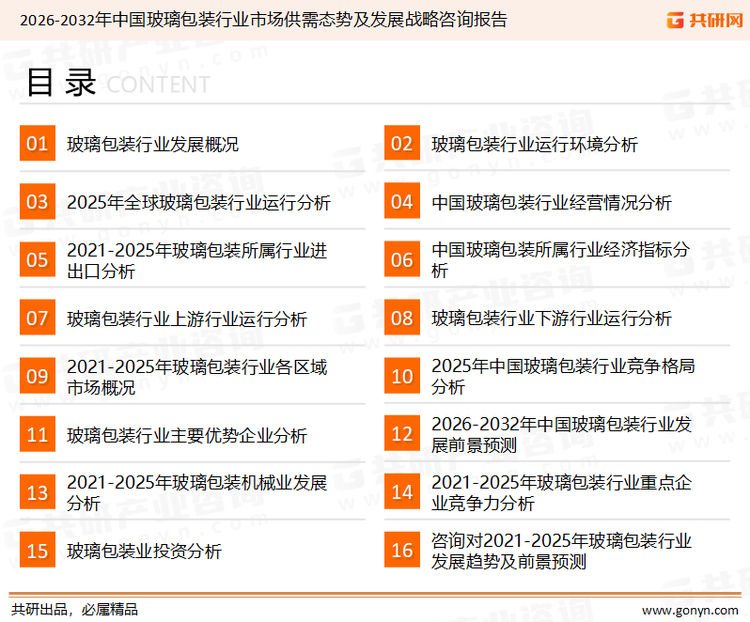Click the orange 10 number box
Screen dimensions: 750x622
tap(402, 376)
